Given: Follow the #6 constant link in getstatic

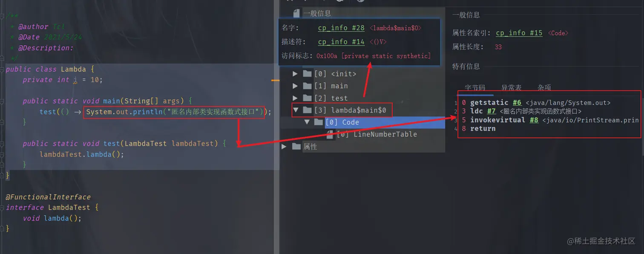Looking at the screenshot, I should click(517, 103).
